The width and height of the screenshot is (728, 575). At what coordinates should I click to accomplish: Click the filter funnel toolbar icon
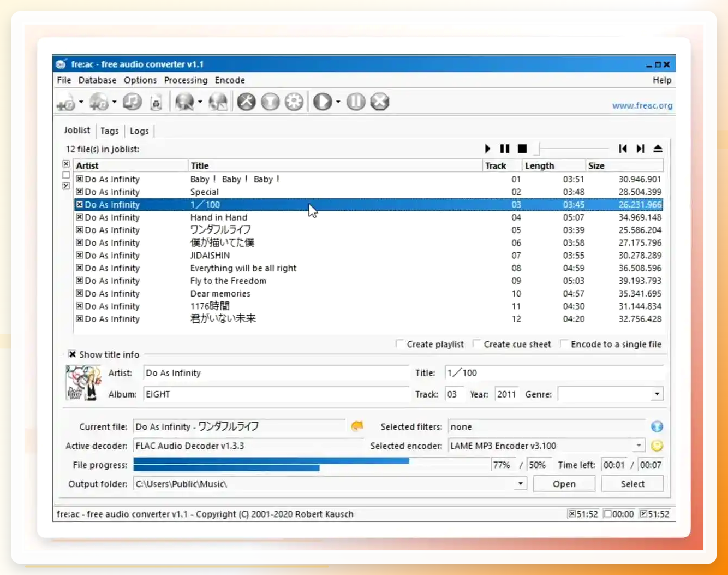click(270, 102)
